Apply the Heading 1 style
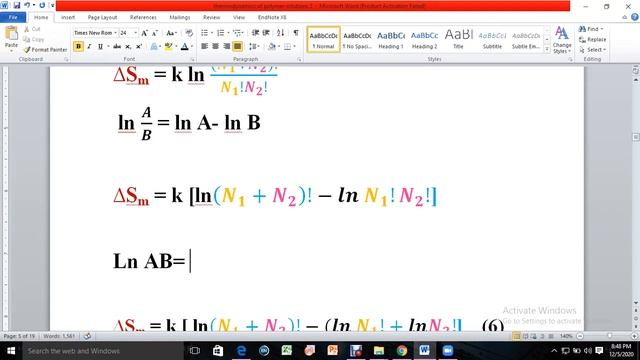Viewport: 640px width, 360px height. click(x=391, y=40)
